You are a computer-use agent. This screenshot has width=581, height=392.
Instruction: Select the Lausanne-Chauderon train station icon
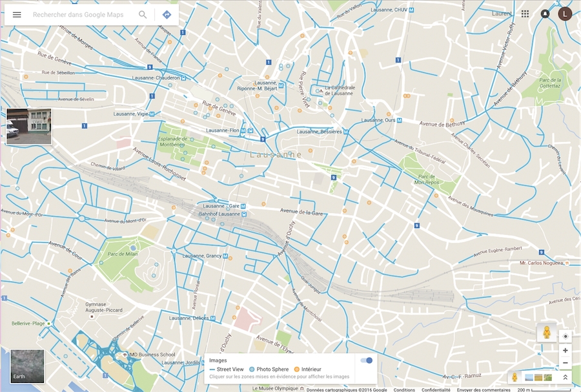[x=183, y=78]
